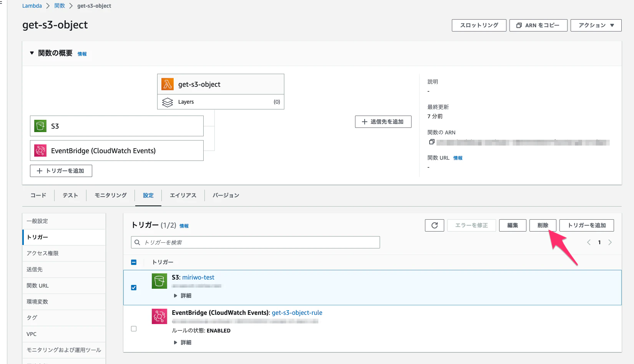
Task: Click the 編集 button in the trigger panel
Action: point(513,225)
